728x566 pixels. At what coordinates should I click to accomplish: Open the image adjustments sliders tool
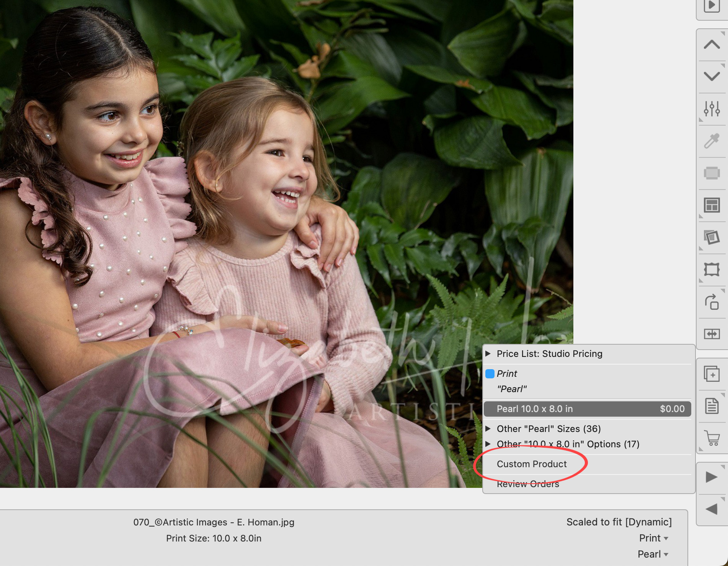(712, 109)
